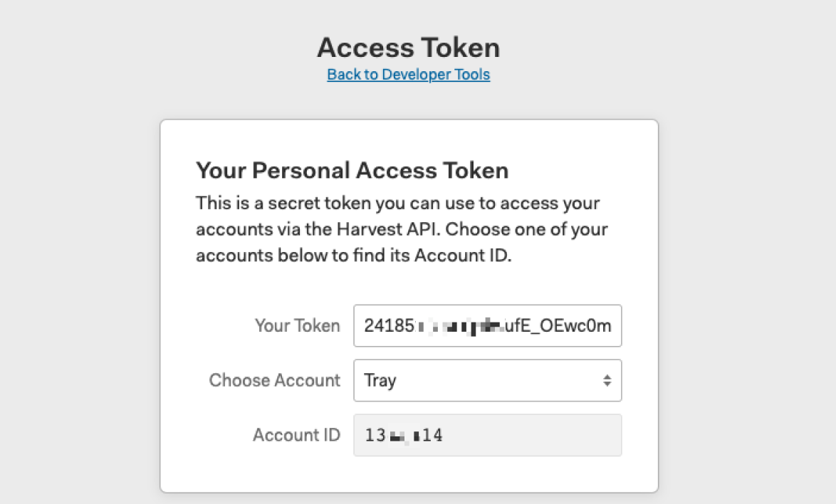Click the Account ID field
Image resolution: width=836 pixels, height=504 pixels.
tap(487, 435)
